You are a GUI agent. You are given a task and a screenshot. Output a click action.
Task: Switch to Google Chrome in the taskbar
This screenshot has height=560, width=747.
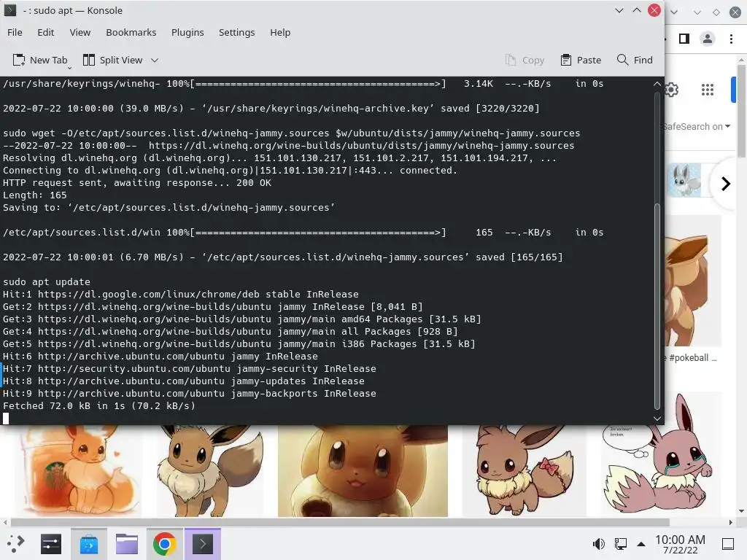pos(164,543)
